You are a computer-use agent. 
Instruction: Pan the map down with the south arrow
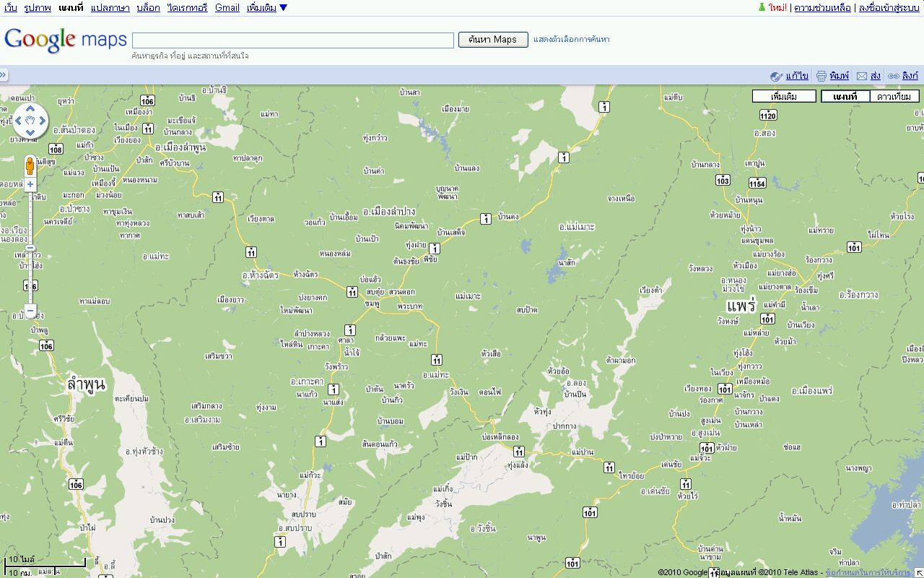pyautogui.click(x=30, y=133)
